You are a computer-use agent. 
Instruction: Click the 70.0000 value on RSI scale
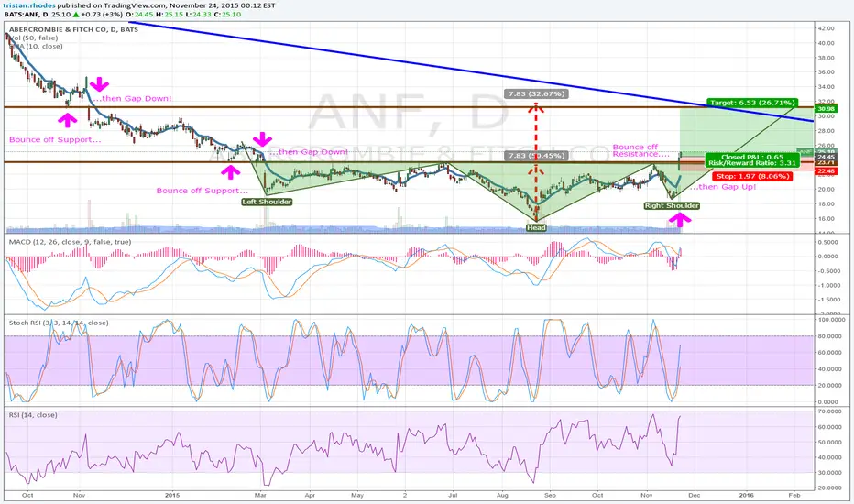(827, 411)
